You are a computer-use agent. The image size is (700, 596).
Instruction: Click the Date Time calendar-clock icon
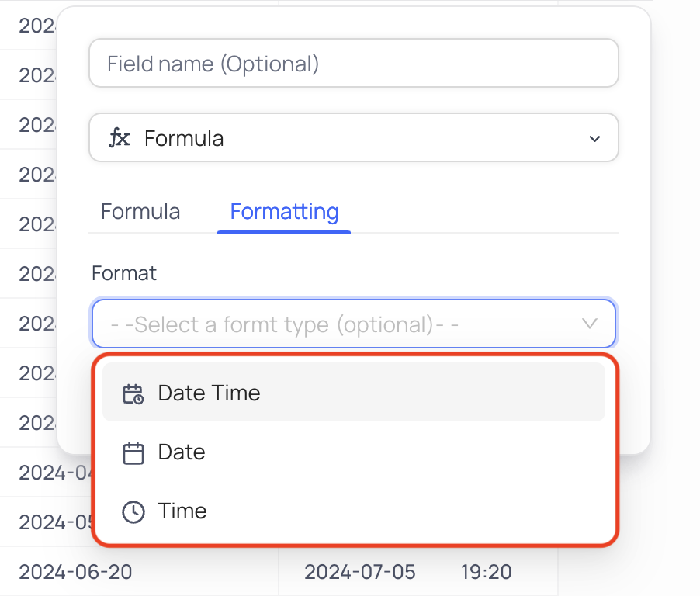pyautogui.click(x=133, y=393)
